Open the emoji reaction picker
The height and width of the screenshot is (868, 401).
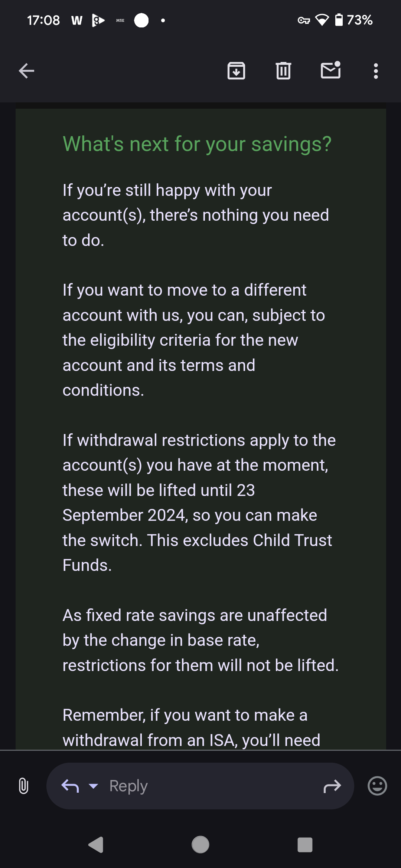pos(377,786)
